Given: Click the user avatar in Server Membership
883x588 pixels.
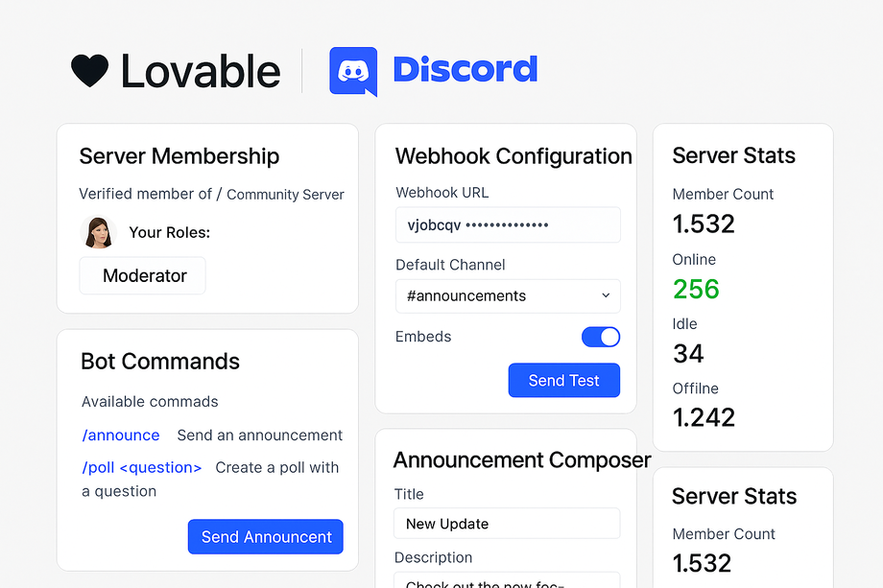Looking at the screenshot, I should (98, 232).
